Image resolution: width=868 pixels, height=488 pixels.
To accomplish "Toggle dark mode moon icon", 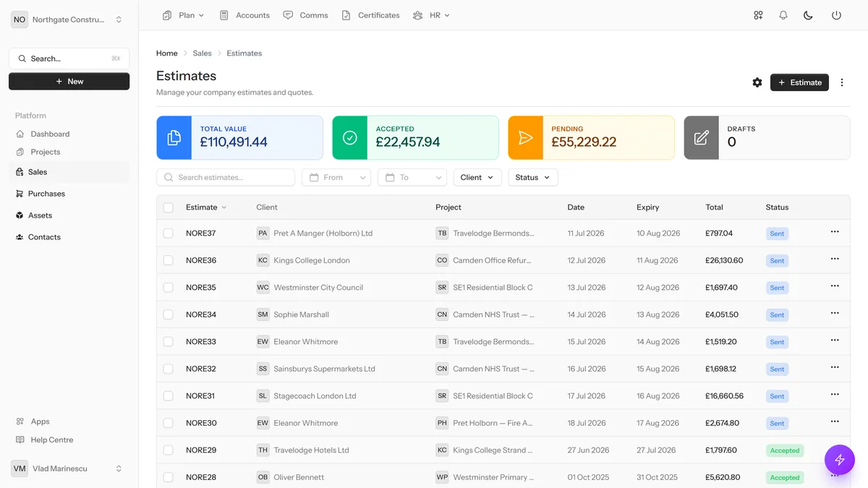I will point(809,15).
